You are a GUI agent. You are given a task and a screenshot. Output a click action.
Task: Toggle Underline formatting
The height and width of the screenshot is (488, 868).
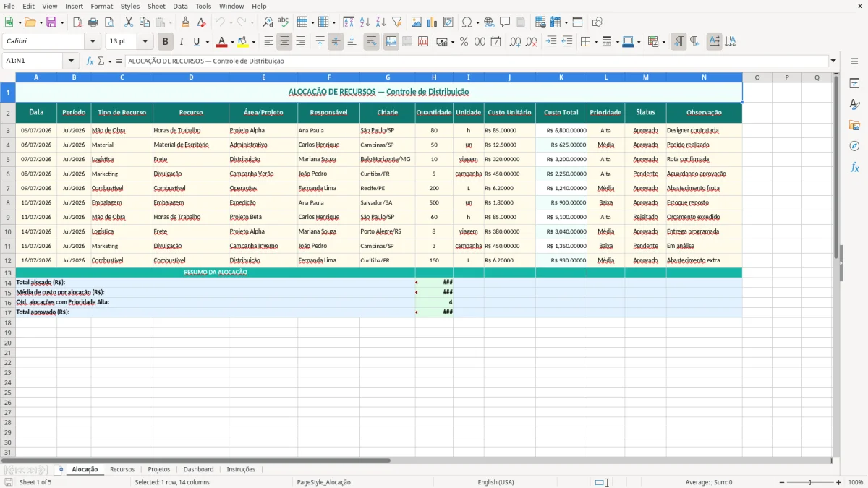tap(196, 42)
